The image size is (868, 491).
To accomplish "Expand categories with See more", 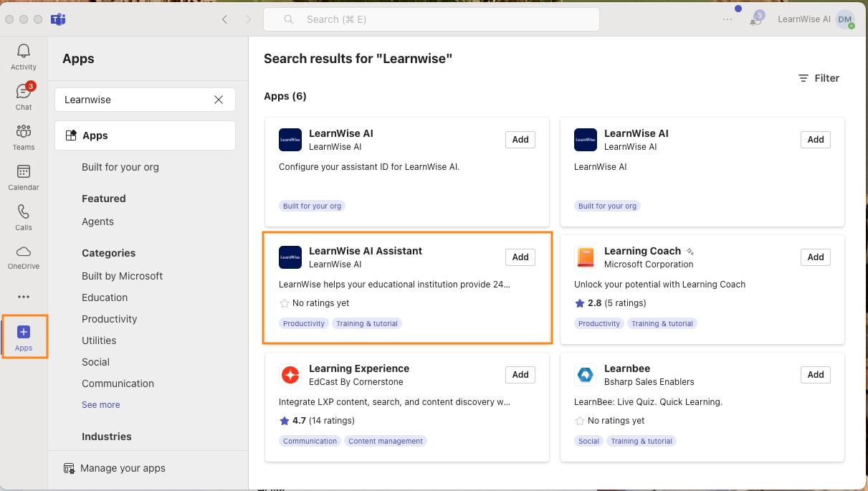I will pos(100,405).
